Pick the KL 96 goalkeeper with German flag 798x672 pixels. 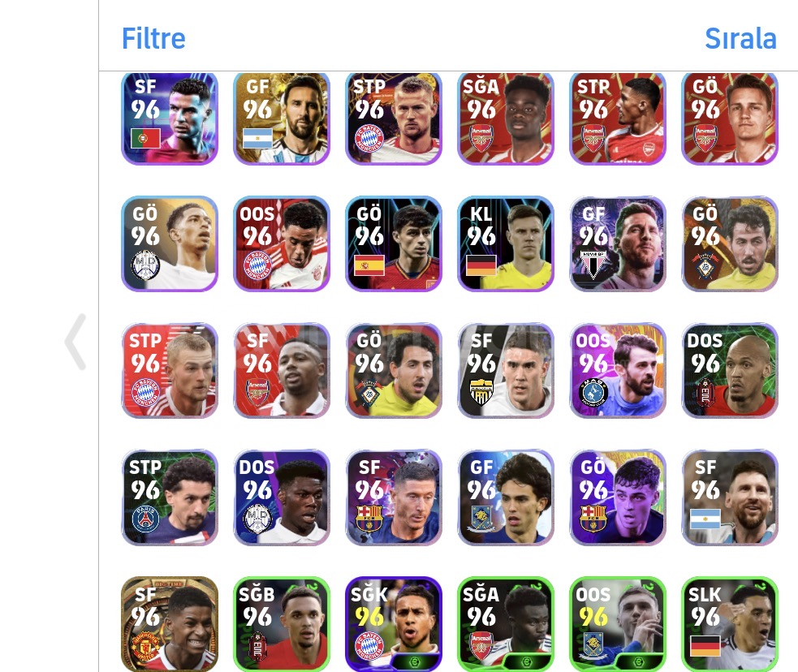[506, 243]
